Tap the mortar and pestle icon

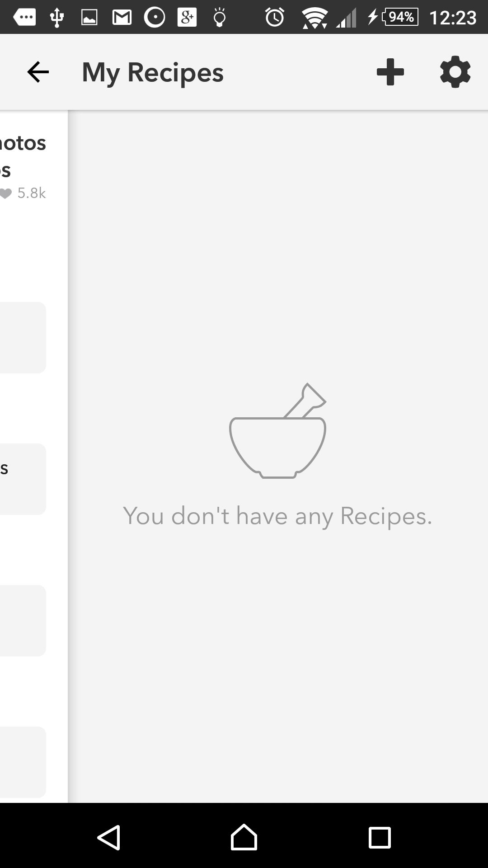(278, 430)
